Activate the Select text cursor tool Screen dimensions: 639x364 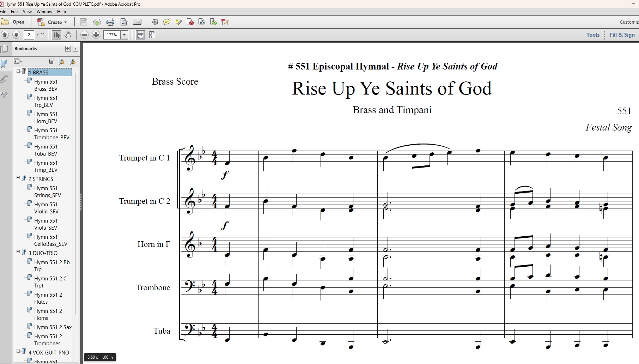pos(56,35)
